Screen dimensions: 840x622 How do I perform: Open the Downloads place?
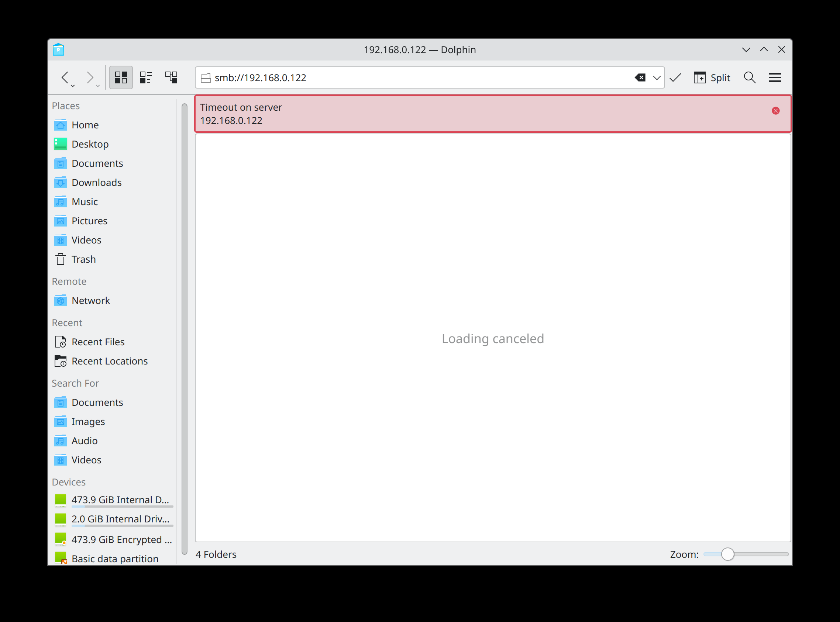[x=113, y=183]
